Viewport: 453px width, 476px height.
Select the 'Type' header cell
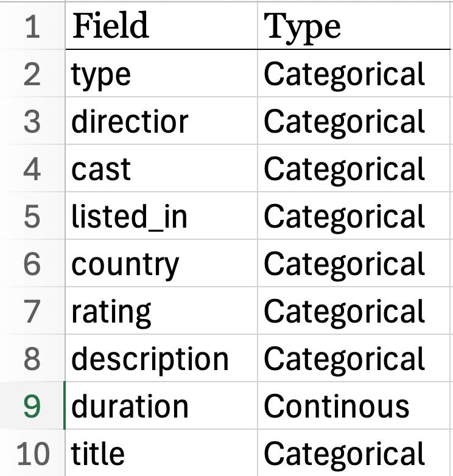point(354,27)
